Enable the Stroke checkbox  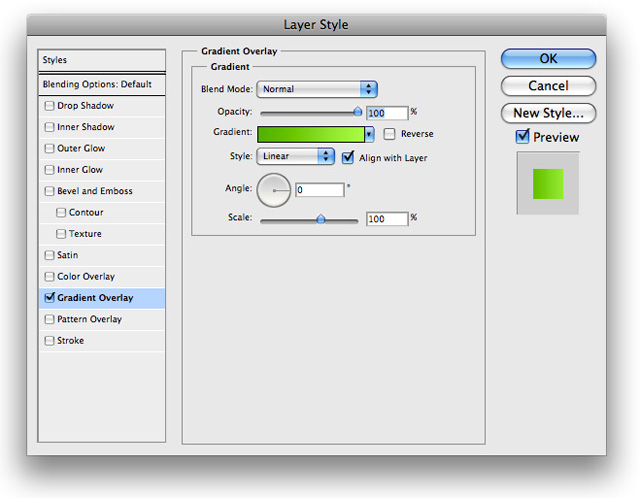pos(49,340)
